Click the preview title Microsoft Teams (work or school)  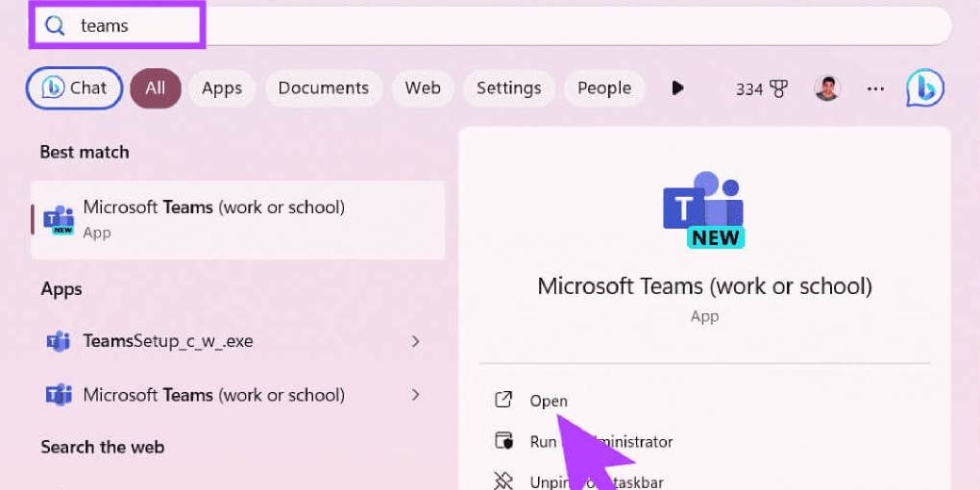(704, 286)
